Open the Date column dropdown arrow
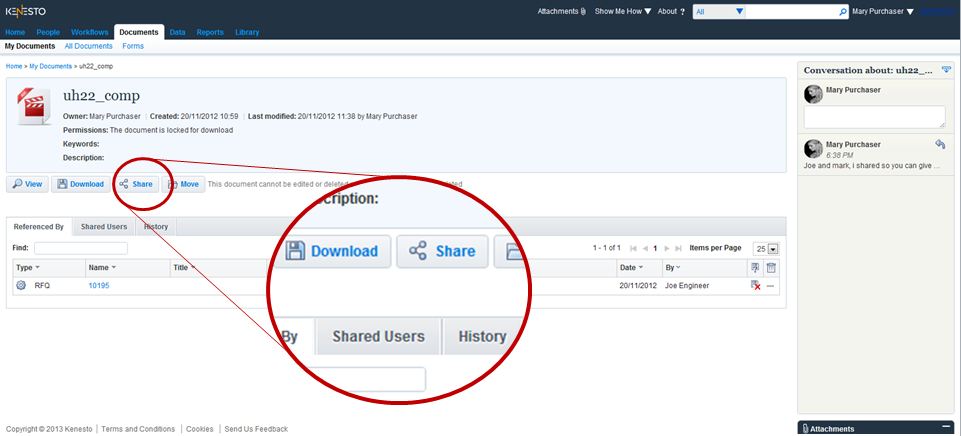The width and height of the screenshot is (961, 436). click(x=640, y=268)
